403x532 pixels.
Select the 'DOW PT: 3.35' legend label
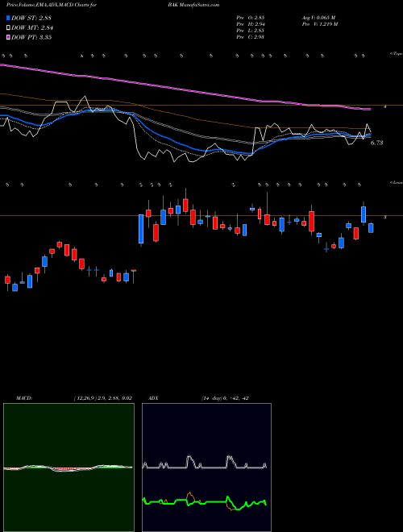coord(31,37)
